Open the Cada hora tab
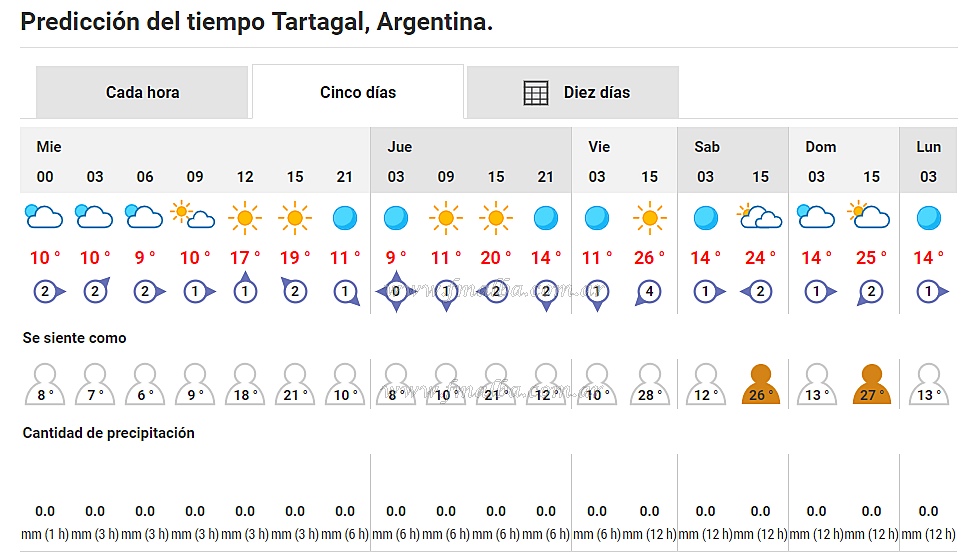The height and width of the screenshot is (559, 976). click(142, 93)
